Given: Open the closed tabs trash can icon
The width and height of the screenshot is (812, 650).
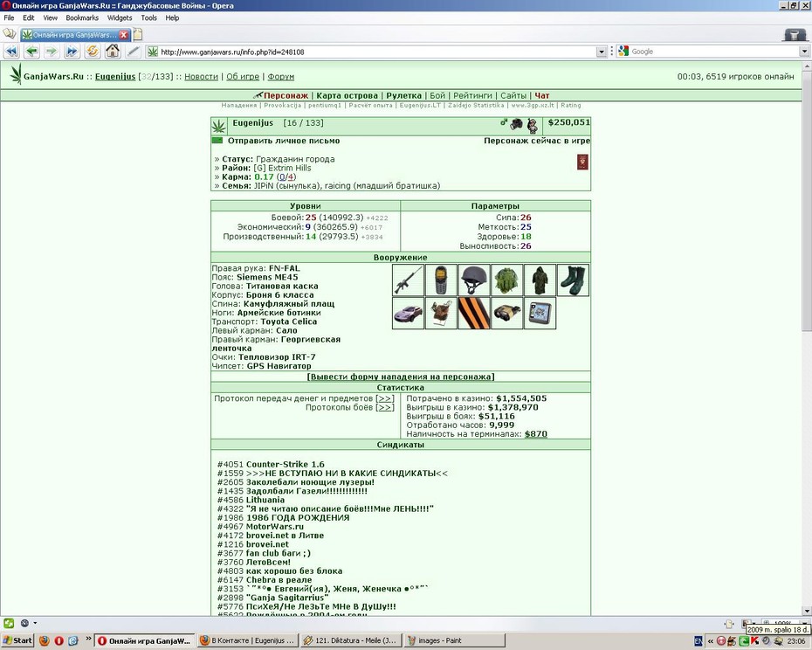Looking at the screenshot, I should pyautogui.click(x=795, y=35).
